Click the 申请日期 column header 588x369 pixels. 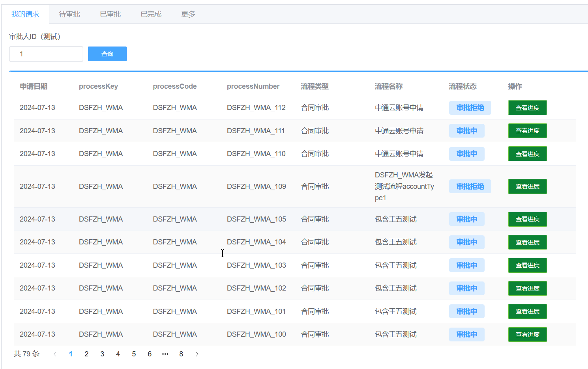click(34, 86)
